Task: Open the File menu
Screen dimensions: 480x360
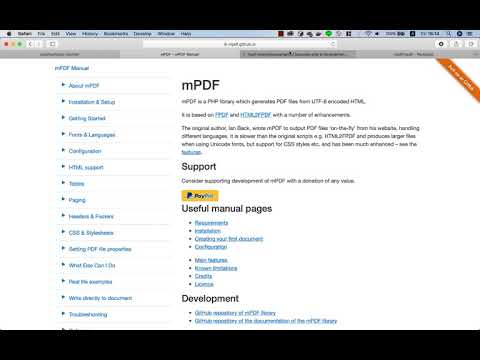Action: click(41, 34)
